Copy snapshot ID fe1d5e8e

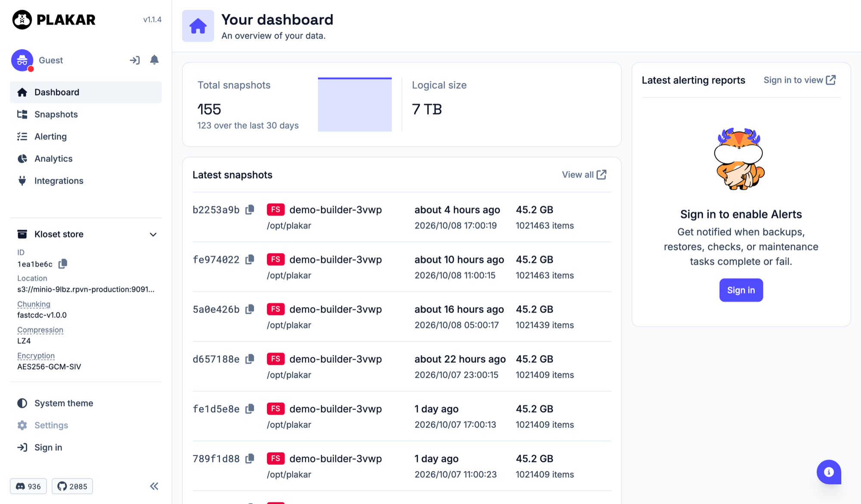250,409
